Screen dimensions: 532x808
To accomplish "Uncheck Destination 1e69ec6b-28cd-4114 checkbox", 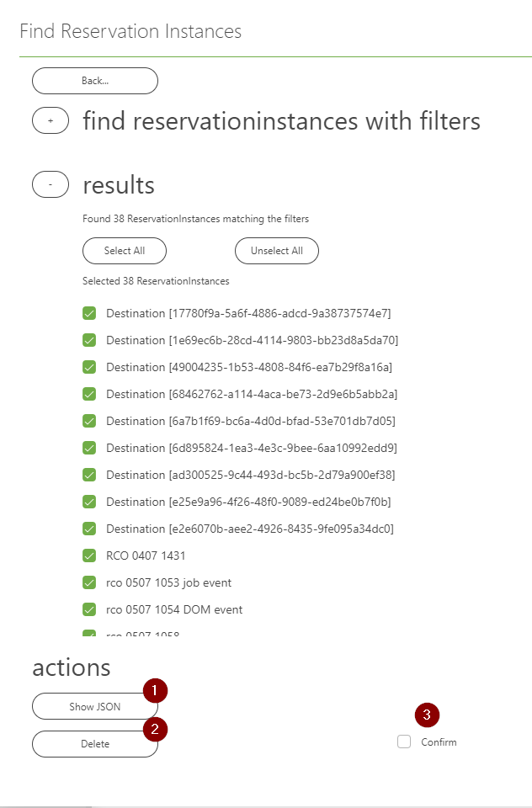I will point(89,340).
